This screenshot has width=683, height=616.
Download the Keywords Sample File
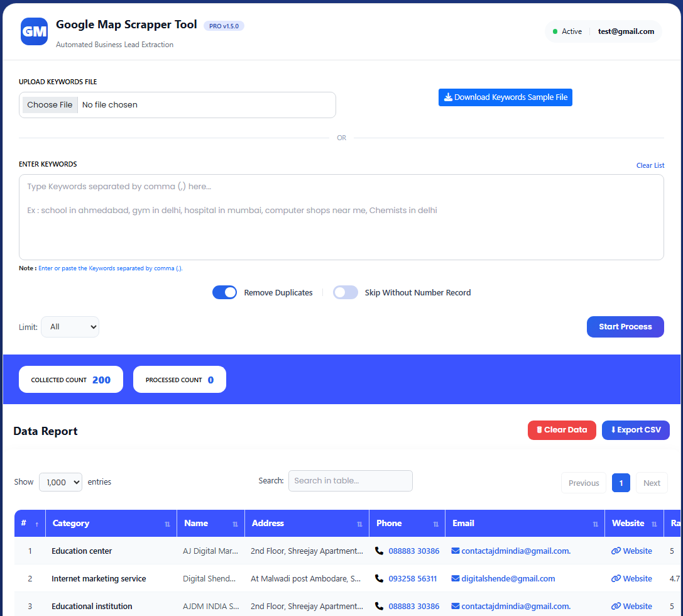(505, 97)
